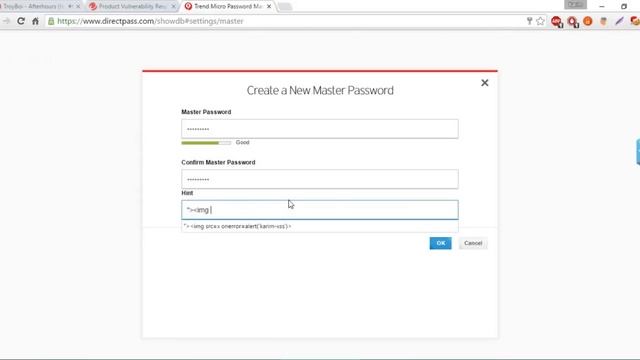Close the Product Vulnerability tab

(x=173, y=7)
